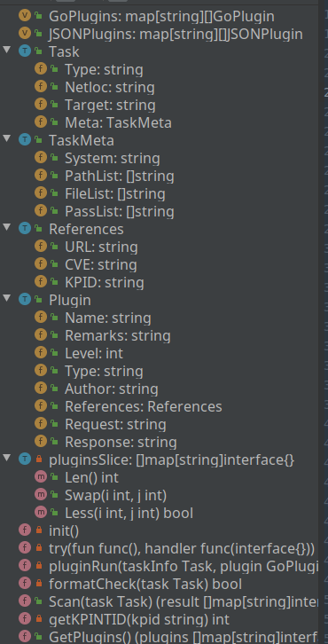Click the type icon next to Task
328x644 pixels.
(x=25, y=51)
